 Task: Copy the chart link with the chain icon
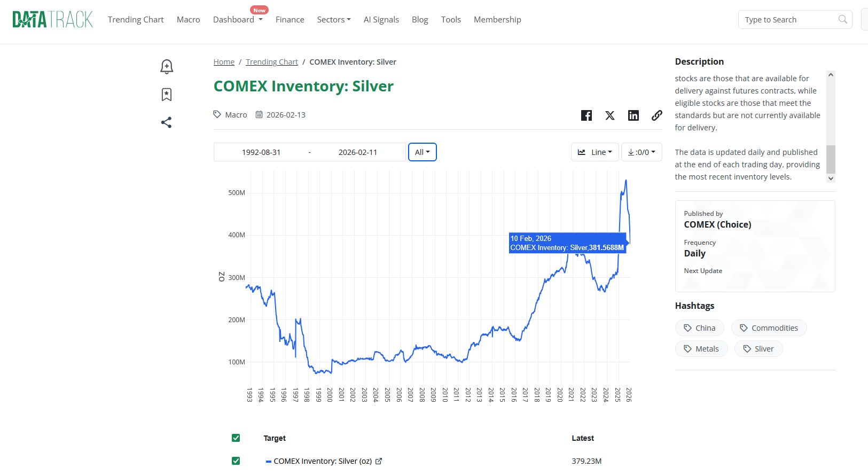pyautogui.click(x=657, y=115)
